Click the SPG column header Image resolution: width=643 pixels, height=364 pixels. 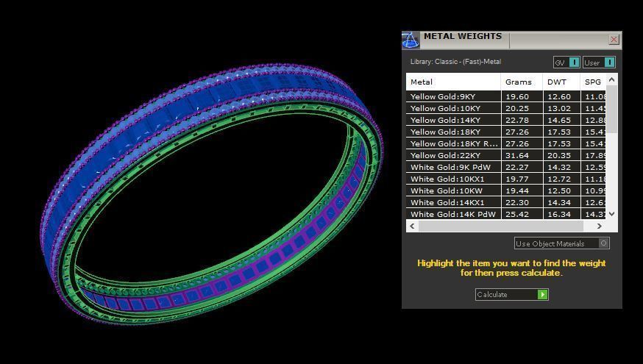click(593, 82)
